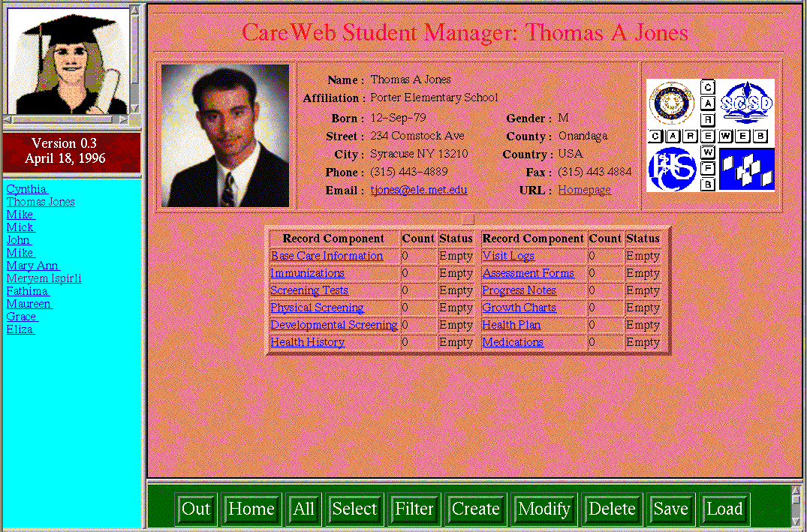Open Fathima student link

[28, 291]
